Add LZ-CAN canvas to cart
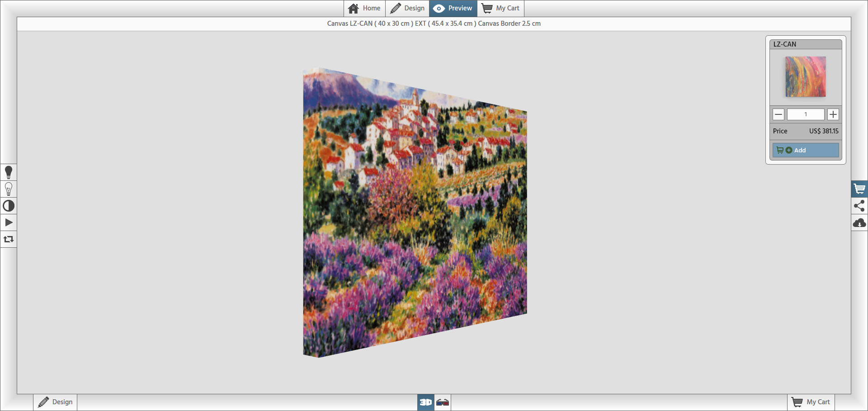The width and height of the screenshot is (868, 411). click(x=806, y=150)
